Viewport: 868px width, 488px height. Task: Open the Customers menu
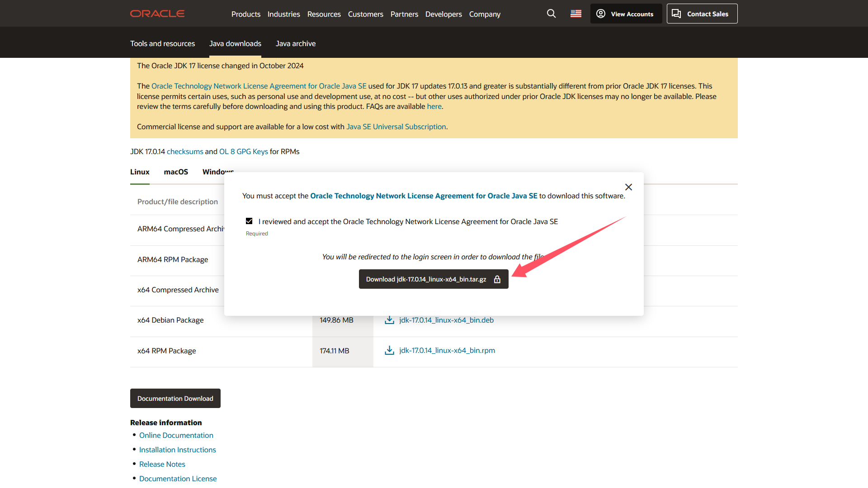(x=366, y=14)
